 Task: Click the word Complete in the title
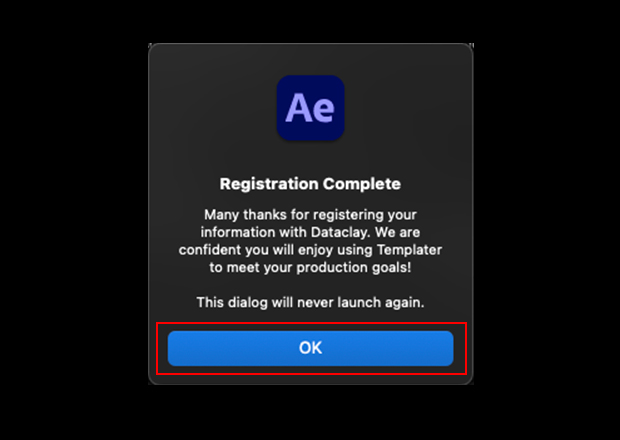pos(355,184)
